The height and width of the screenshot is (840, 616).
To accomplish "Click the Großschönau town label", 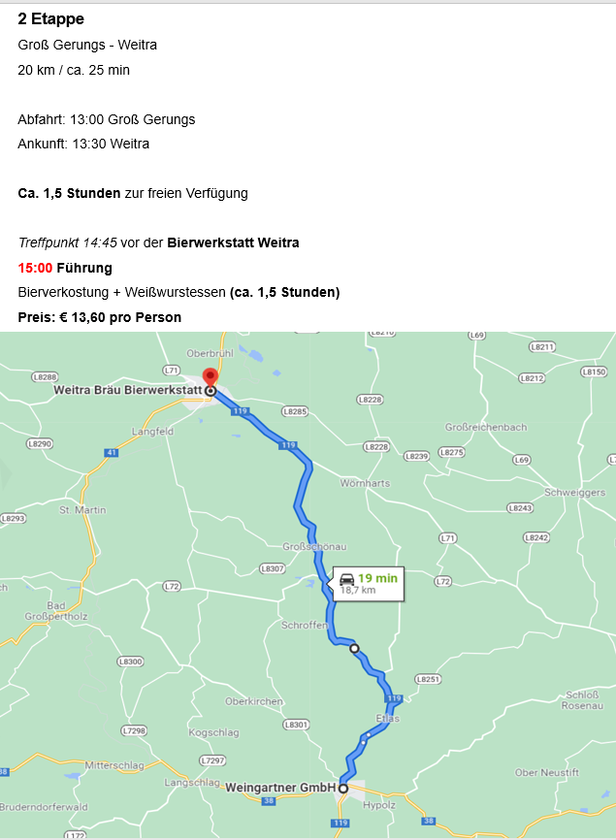I will (314, 546).
